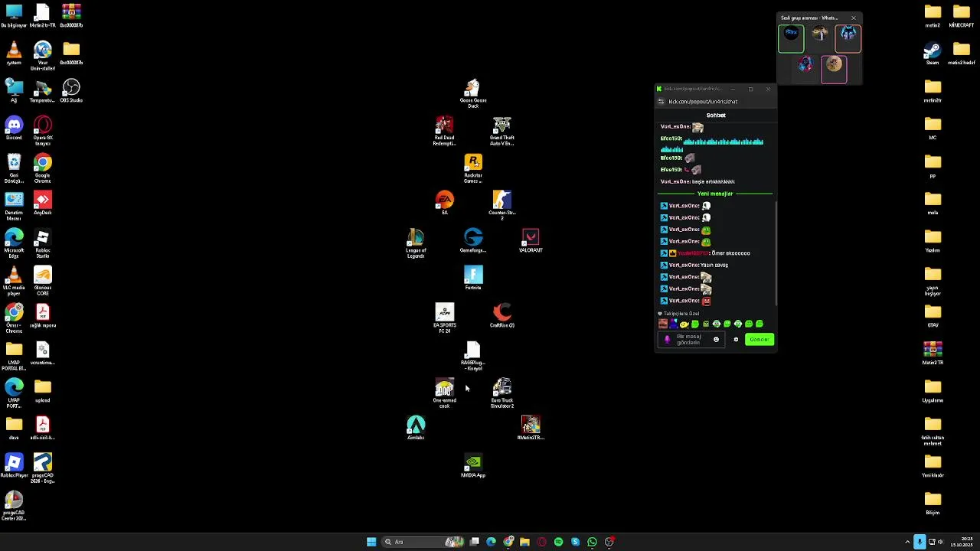Open the RAGEPlugin file icon
Image resolution: width=980 pixels, height=551 pixels.
(x=473, y=357)
